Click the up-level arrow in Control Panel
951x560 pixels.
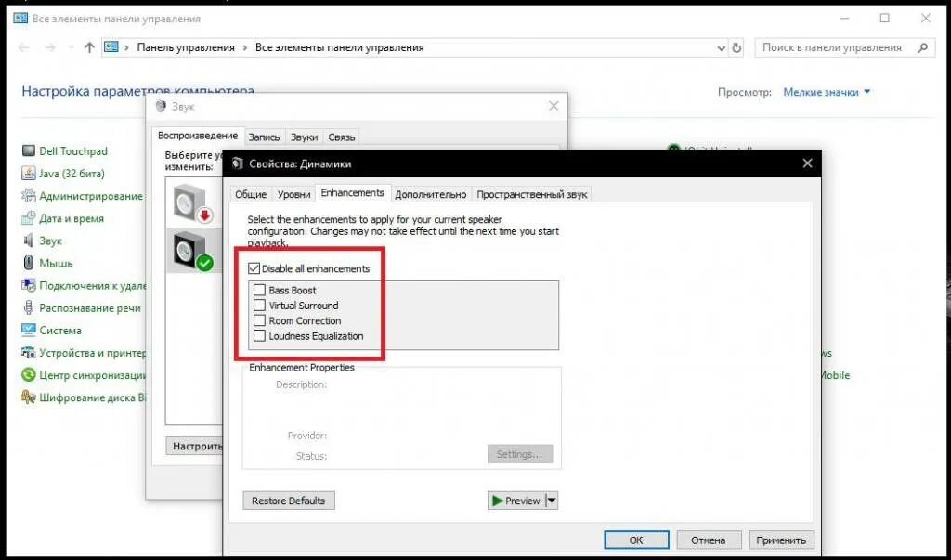point(89,47)
